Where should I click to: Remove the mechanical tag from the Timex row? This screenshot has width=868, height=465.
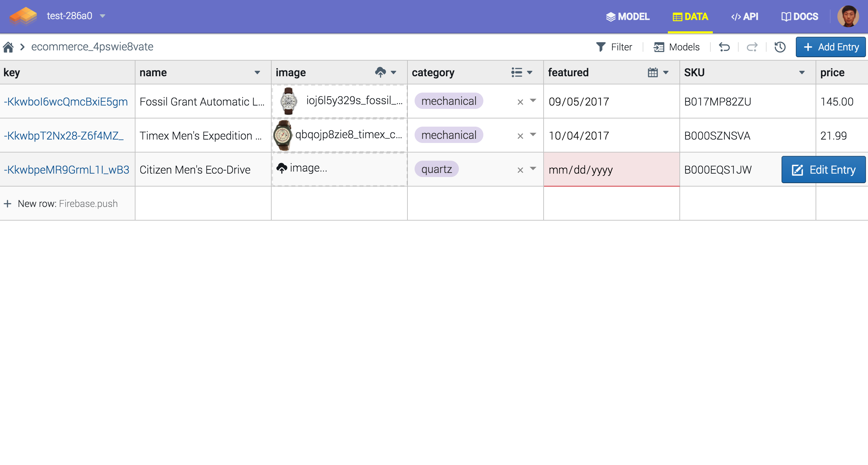click(519, 135)
